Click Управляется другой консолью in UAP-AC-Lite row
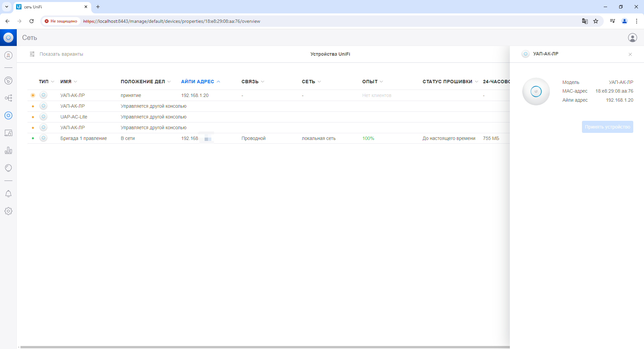 tap(154, 117)
